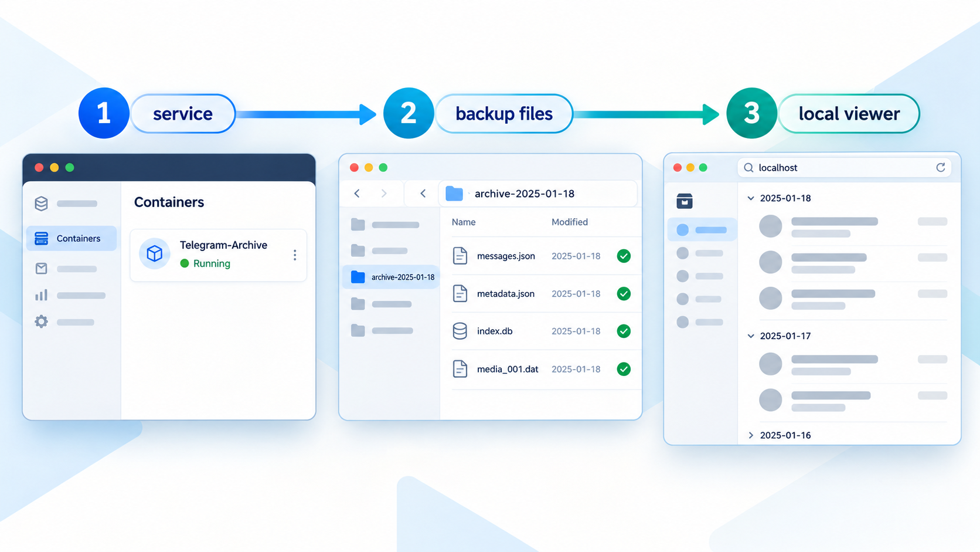Click the green check mark in the index.db row
This screenshot has width=980, height=552.
(x=624, y=331)
